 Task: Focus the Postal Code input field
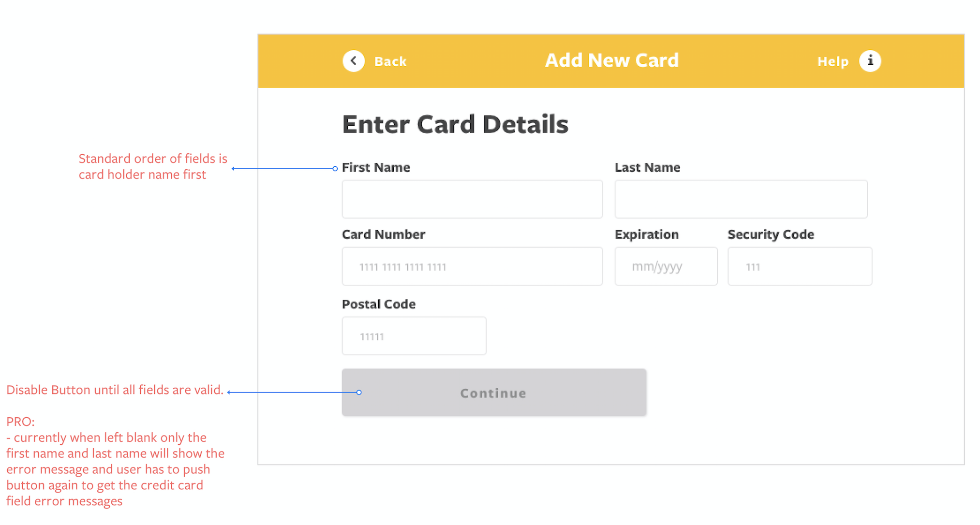point(414,335)
